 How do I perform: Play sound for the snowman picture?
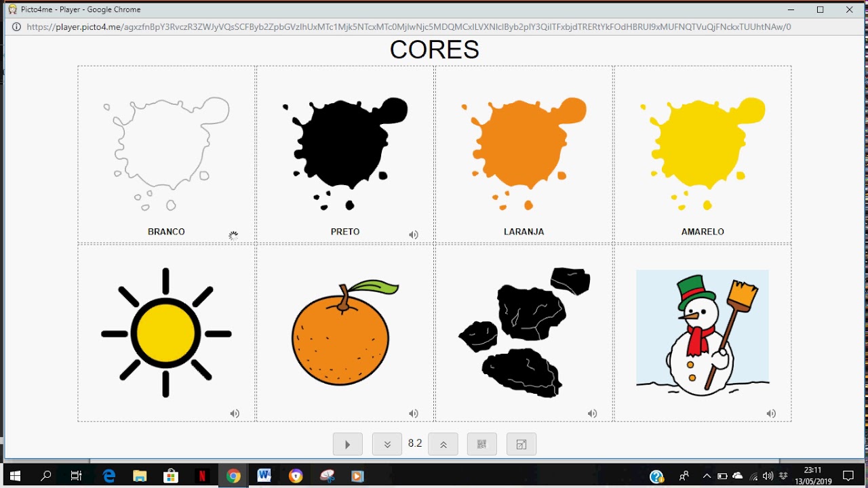pos(771,413)
